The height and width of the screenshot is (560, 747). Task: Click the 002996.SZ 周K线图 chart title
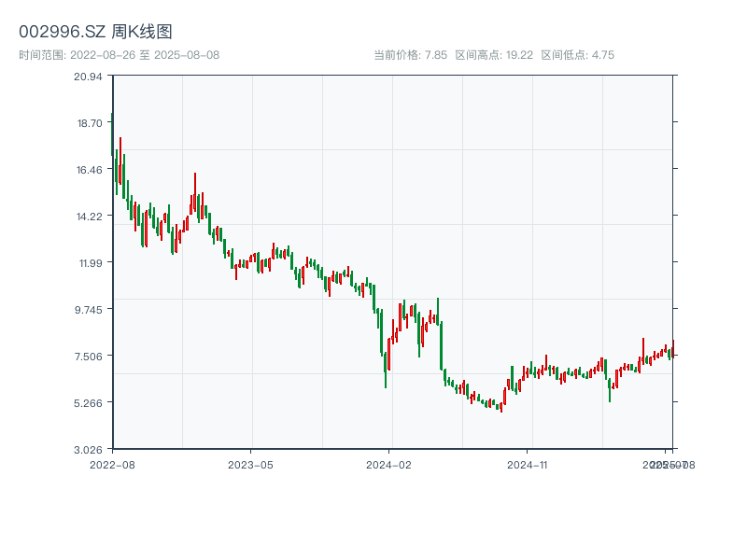[x=95, y=33]
